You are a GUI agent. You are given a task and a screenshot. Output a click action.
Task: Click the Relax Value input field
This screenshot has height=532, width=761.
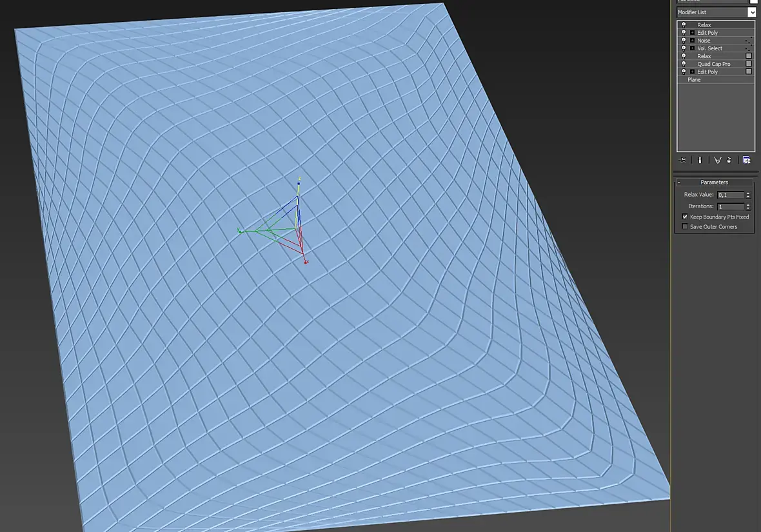click(731, 195)
